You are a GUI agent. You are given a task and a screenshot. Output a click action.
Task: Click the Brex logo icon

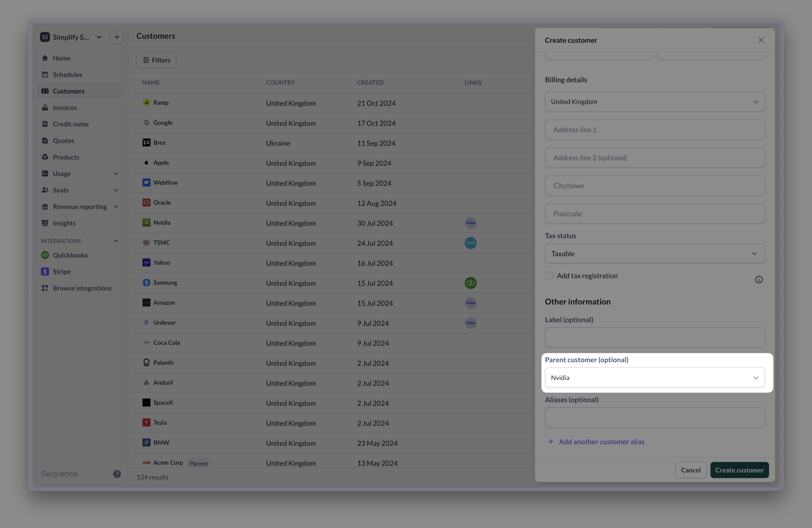click(146, 142)
